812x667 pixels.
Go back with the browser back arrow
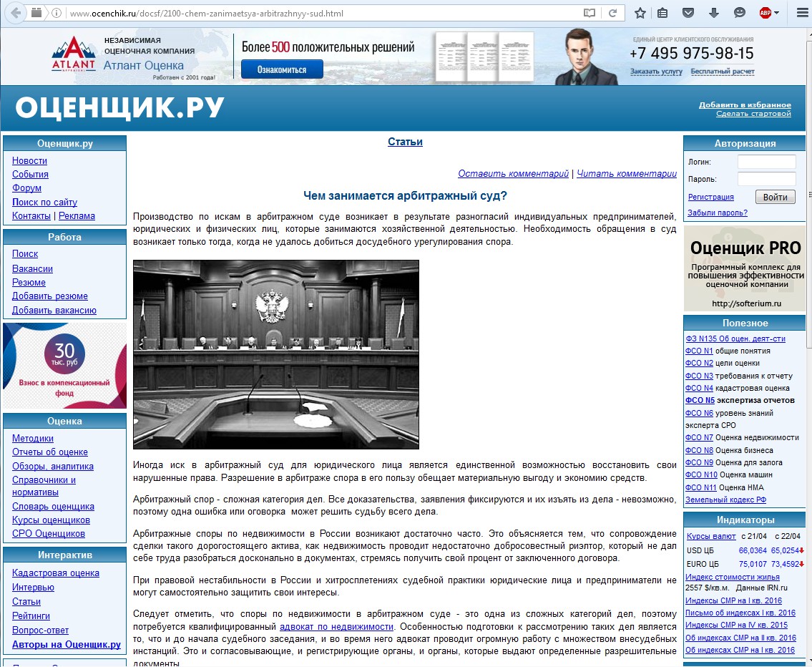click(x=16, y=12)
